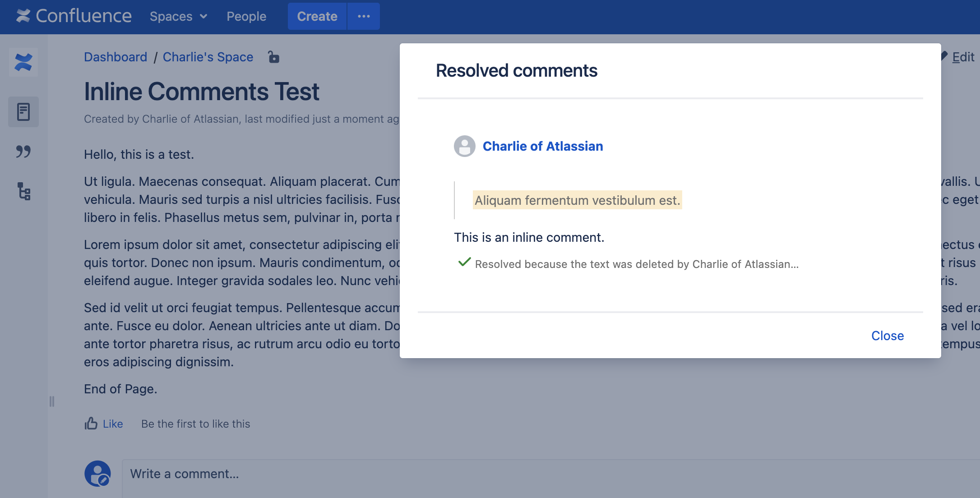Click Edit page link
Screen dimensions: 980x498
962,57
